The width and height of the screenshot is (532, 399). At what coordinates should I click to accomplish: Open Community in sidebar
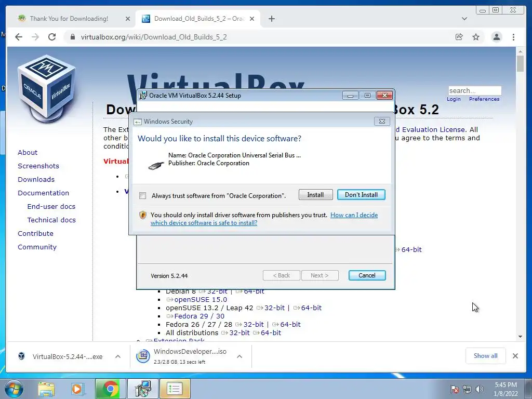37,247
